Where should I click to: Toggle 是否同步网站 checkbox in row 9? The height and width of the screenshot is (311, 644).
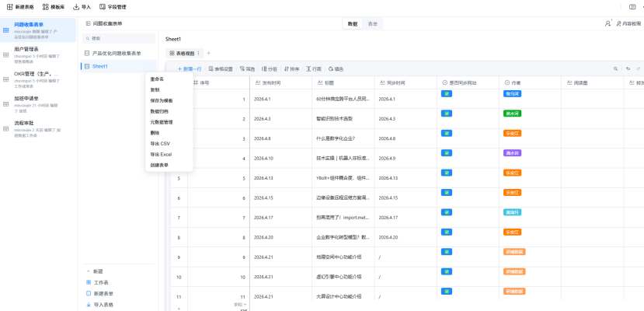tap(447, 251)
